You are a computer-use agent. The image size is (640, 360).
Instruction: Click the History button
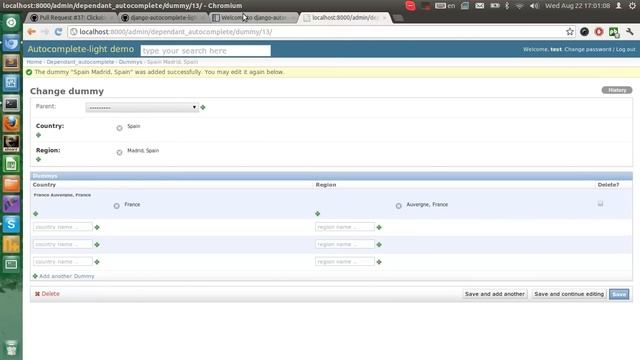click(x=617, y=90)
